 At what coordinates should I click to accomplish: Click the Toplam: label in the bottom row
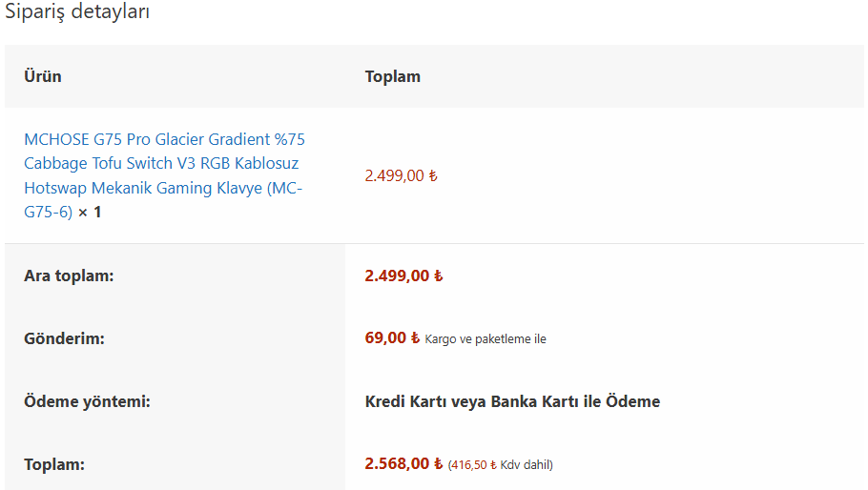pyautogui.click(x=54, y=464)
